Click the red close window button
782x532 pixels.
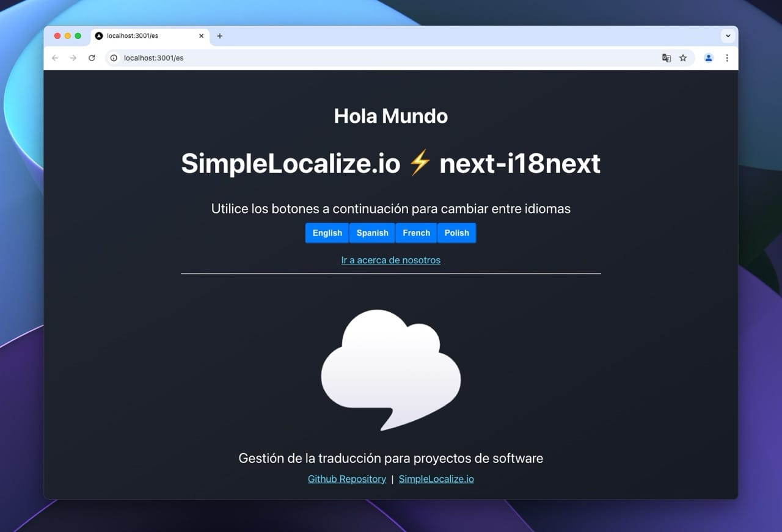click(x=57, y=36)
